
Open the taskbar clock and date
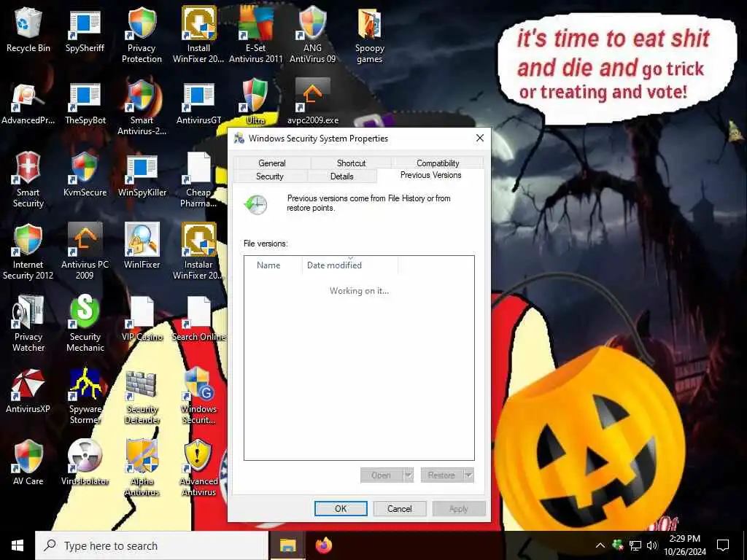click(x=684, y=545)
